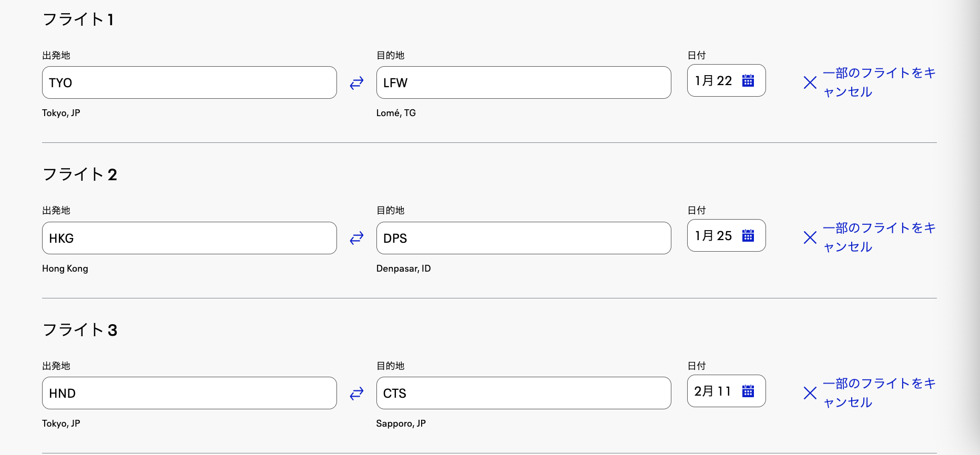This screenshot has height=455, width=980.
Task: Click the DPS destination input field
Action: [x=523, y=238]
